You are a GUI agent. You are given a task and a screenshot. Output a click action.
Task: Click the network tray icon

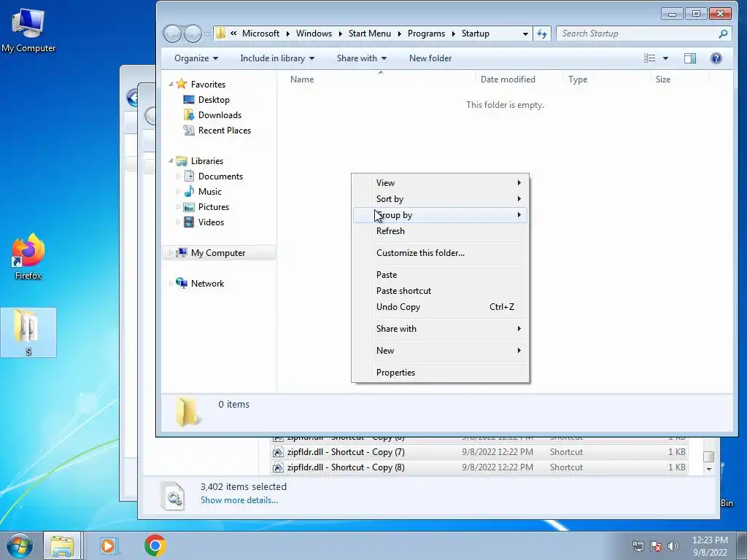point(638,546)
